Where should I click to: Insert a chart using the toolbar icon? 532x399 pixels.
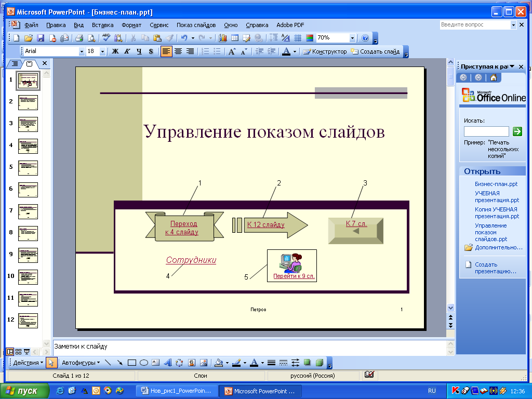click(223, 38)
